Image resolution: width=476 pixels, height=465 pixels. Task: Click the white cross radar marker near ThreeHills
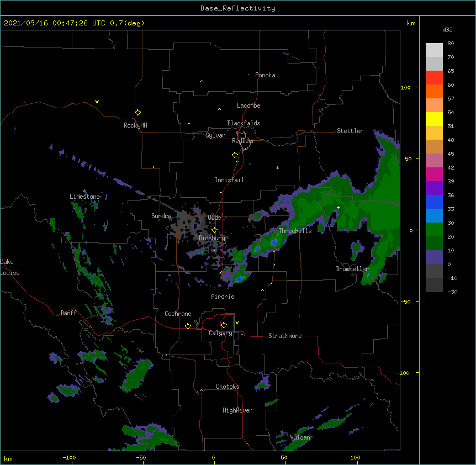point(338,207)
